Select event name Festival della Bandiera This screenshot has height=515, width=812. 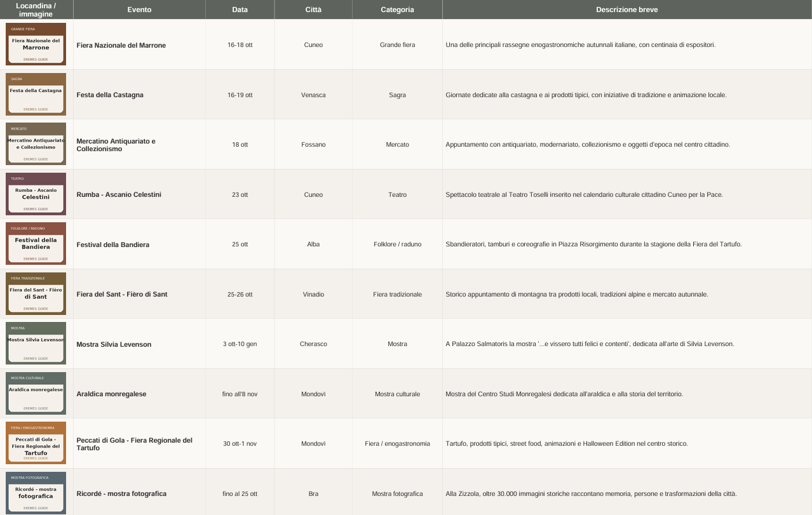[113, 244]
